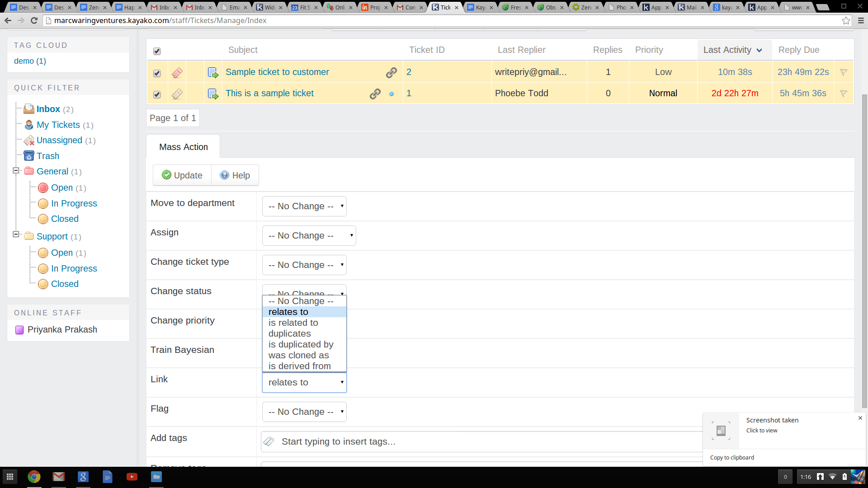Click the red General folder icon

[29, 171]
